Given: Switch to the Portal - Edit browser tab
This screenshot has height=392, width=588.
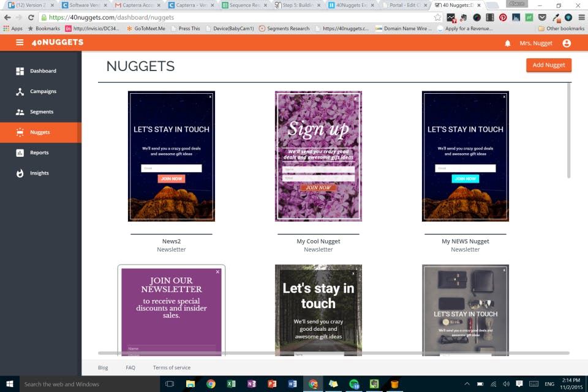Looking at the screenshot, I should [x=405, y=6].
